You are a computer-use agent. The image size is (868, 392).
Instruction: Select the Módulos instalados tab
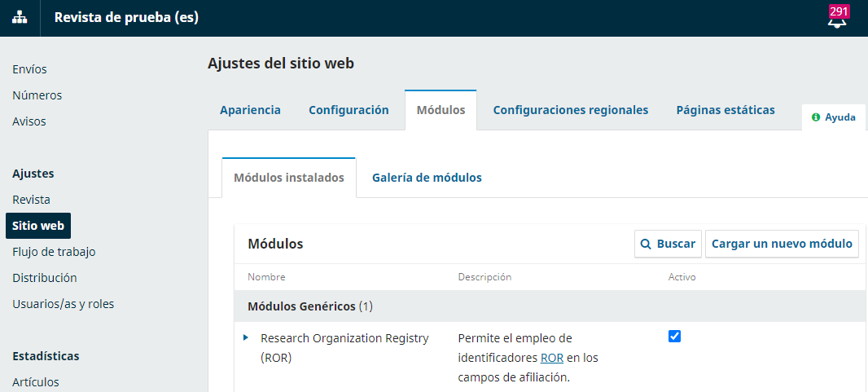pyautogui.click(x=288, y=178)
